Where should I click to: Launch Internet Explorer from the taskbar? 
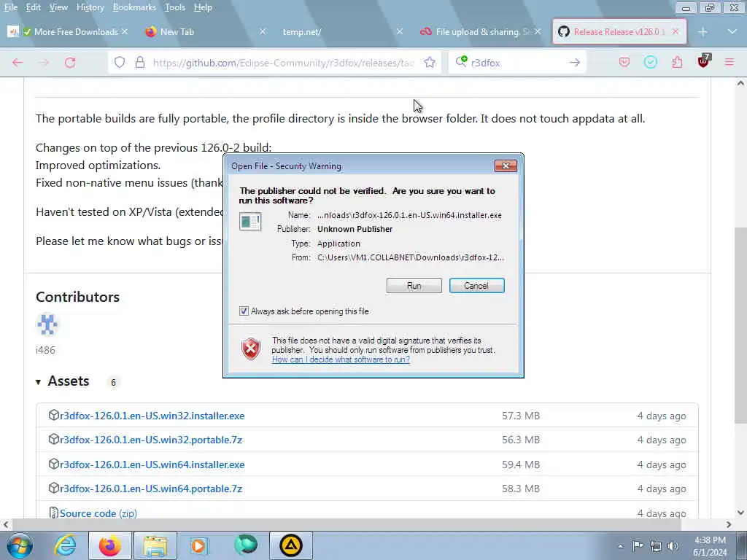click(65, 545)
